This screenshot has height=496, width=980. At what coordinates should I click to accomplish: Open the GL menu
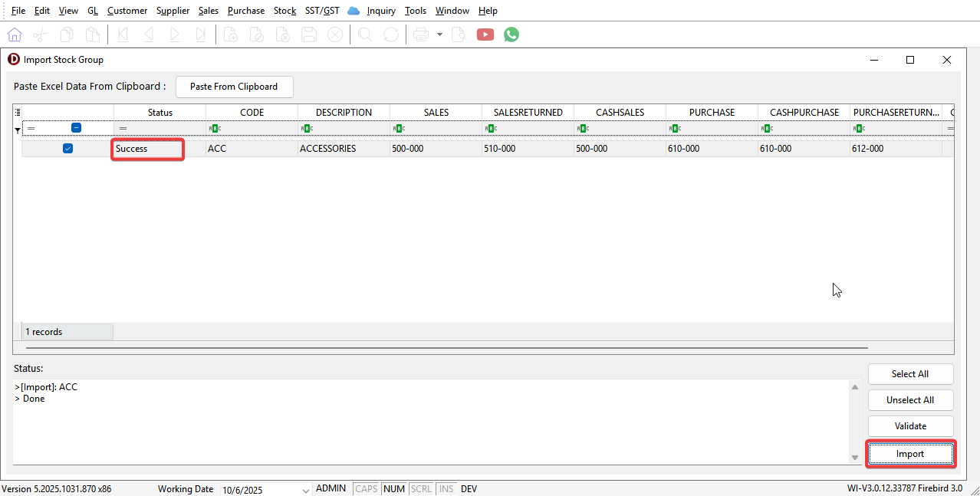point(93,11)
